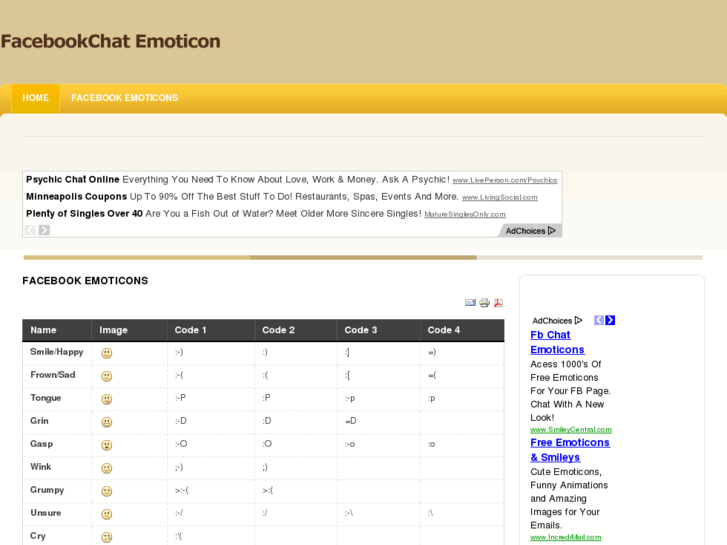Click Grumpy Code 2 cell ">:("

click(x=268, y=490)
